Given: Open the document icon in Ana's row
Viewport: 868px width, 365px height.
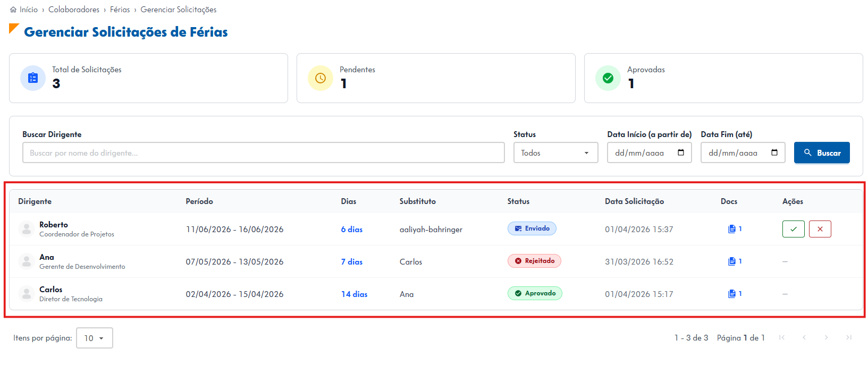Looking at the screenshot, I should point(732,261).
